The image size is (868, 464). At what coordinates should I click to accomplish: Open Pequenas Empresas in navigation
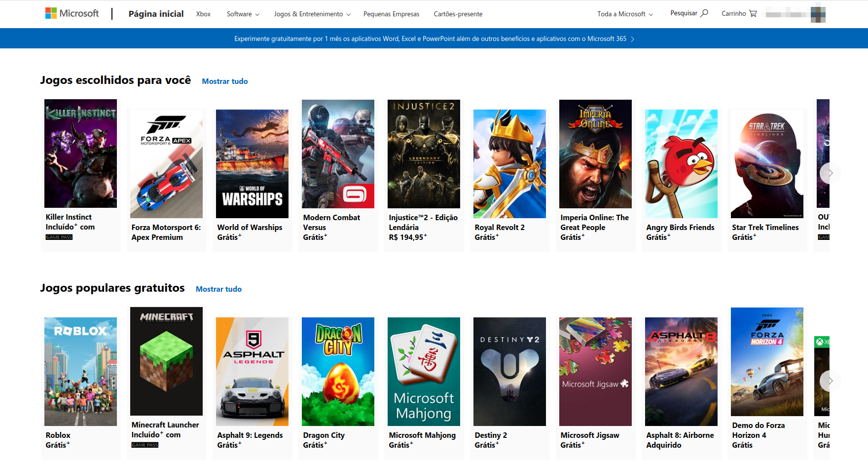(x=391, y=14)
